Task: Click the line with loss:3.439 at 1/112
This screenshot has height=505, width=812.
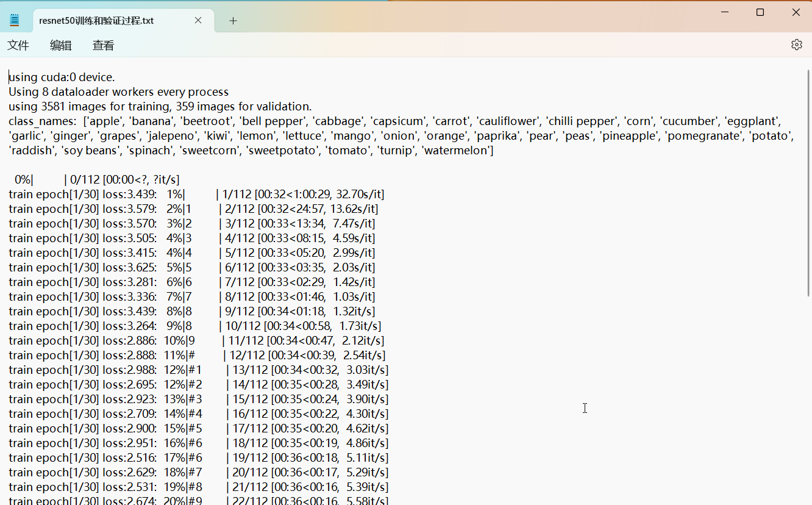Action: point(197,195)
